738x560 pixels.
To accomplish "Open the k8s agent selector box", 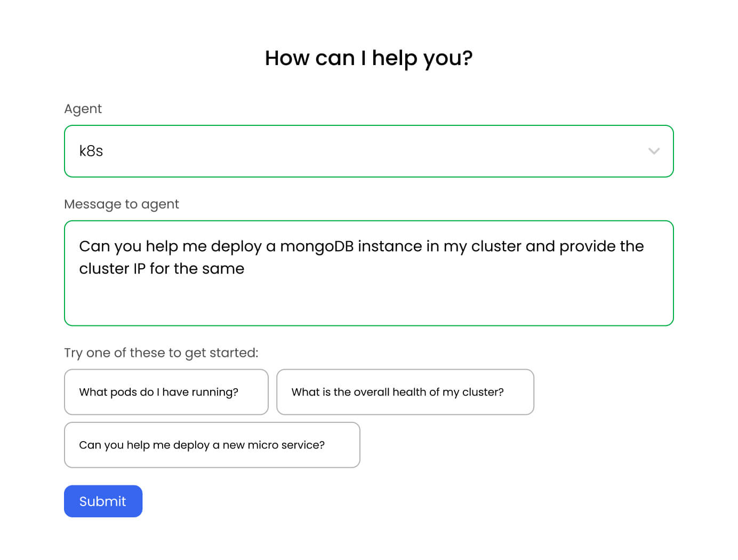I will (368, 151).
